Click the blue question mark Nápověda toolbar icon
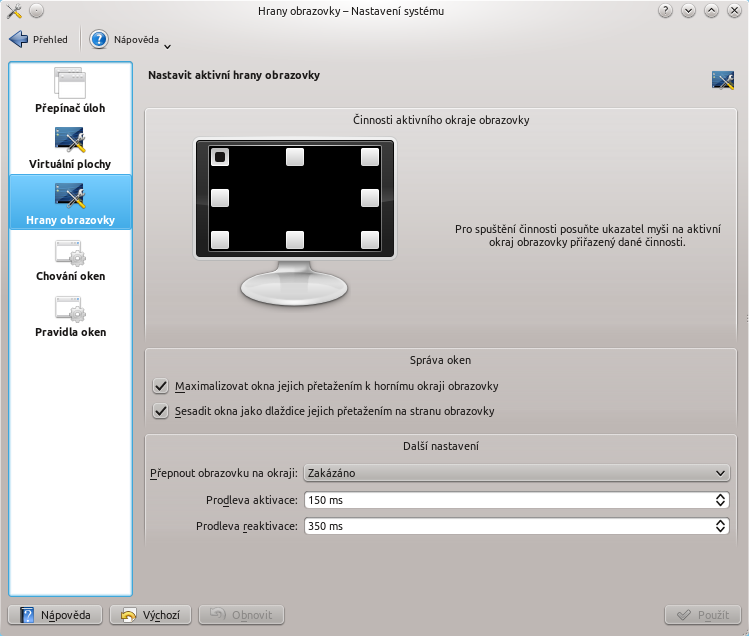Screen dimensions: 749x636 click(98, 39)
